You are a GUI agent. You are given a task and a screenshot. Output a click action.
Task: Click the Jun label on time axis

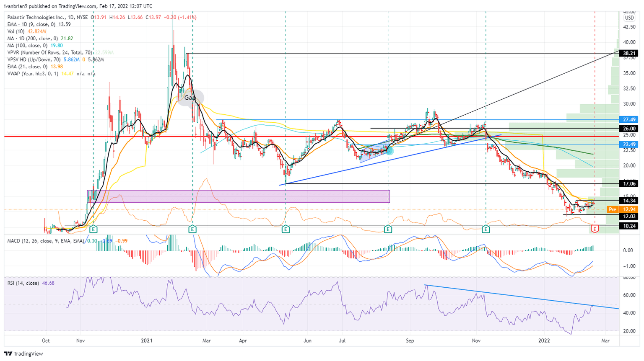(x=307, y=341)
